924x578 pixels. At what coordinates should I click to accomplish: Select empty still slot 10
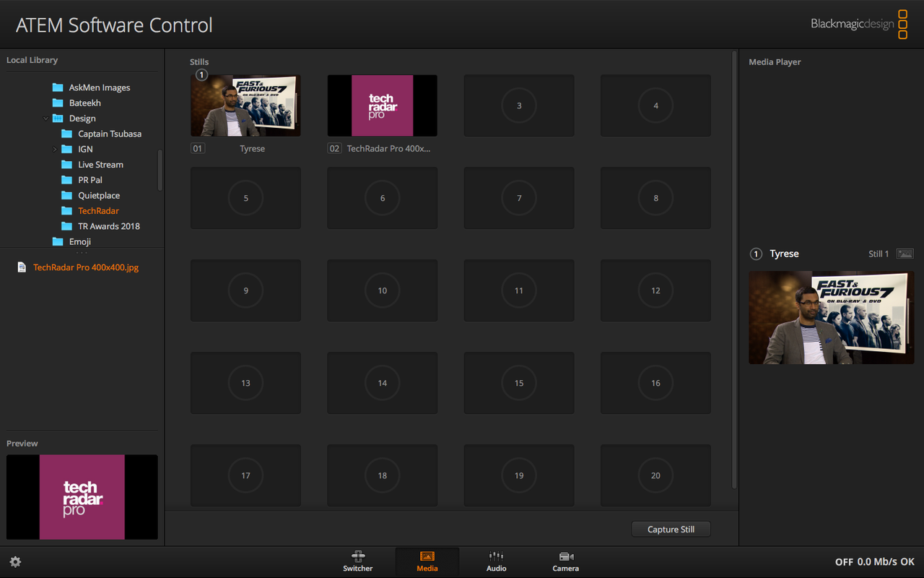(x=383, y=290)
